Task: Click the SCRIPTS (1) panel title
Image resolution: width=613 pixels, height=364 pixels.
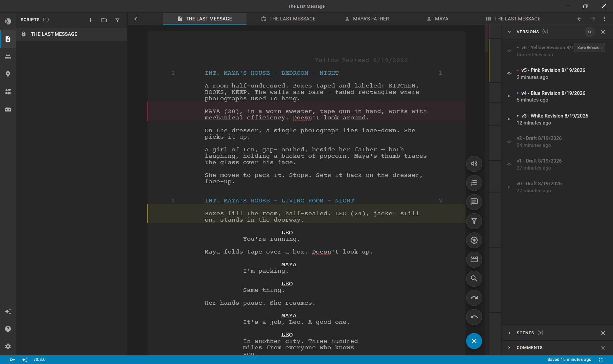Action: pos(35,20)
